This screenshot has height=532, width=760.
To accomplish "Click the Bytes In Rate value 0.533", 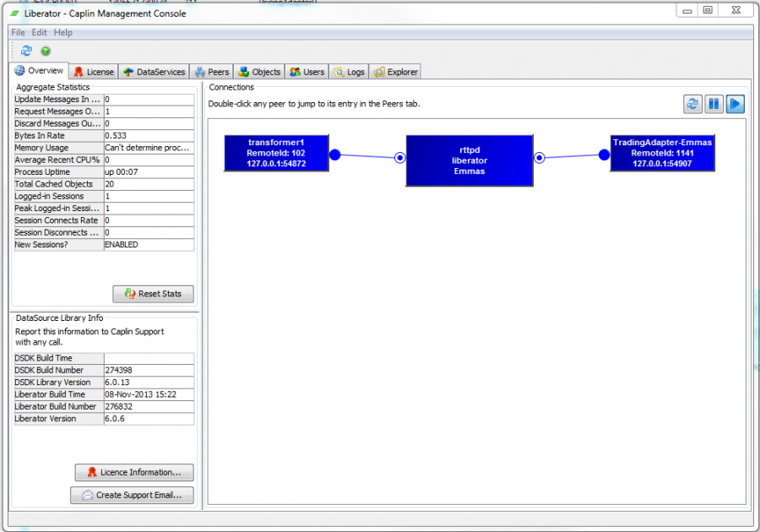I will pyautogui.click(x=149, y=136).
